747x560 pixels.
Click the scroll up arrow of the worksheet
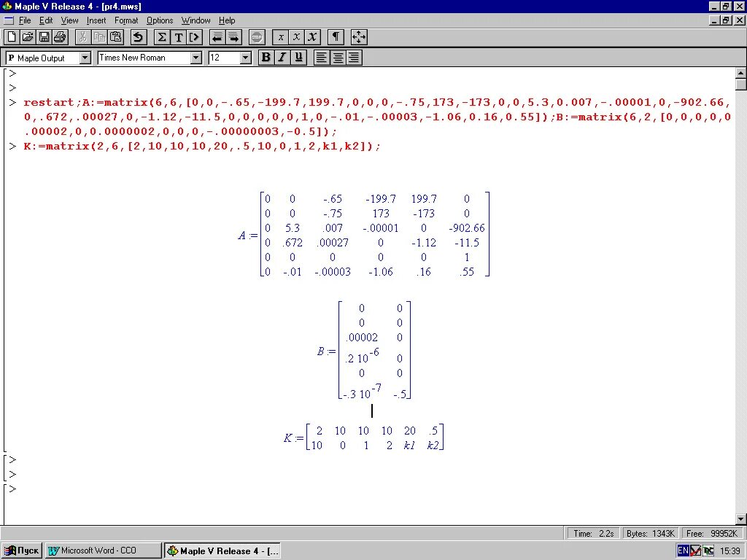[x=741, y=73]
